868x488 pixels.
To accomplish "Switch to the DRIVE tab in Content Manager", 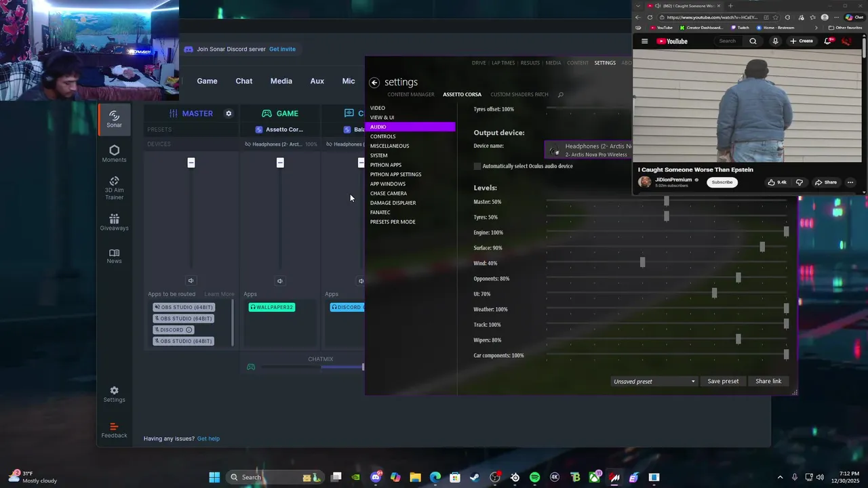I will [x=479, y=63].
